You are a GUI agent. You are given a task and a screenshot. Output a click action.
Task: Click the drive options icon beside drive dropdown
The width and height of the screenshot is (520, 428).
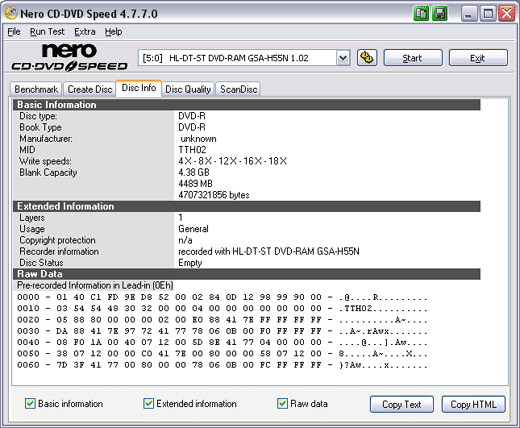pyautogui.click(x=367, y=58)
